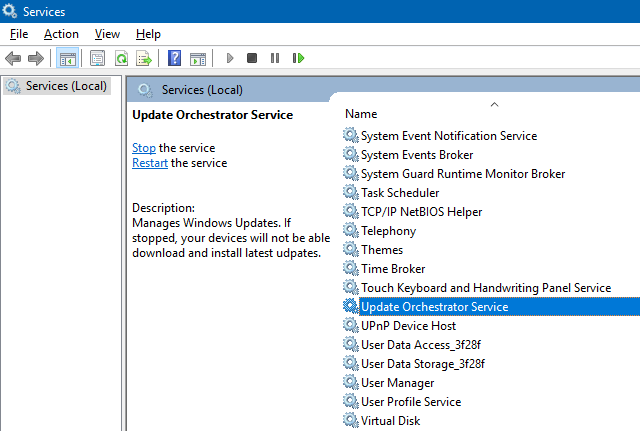Click the Stop the service link
The width and height of the screenshot is (640, 431).
click(143, 148)
